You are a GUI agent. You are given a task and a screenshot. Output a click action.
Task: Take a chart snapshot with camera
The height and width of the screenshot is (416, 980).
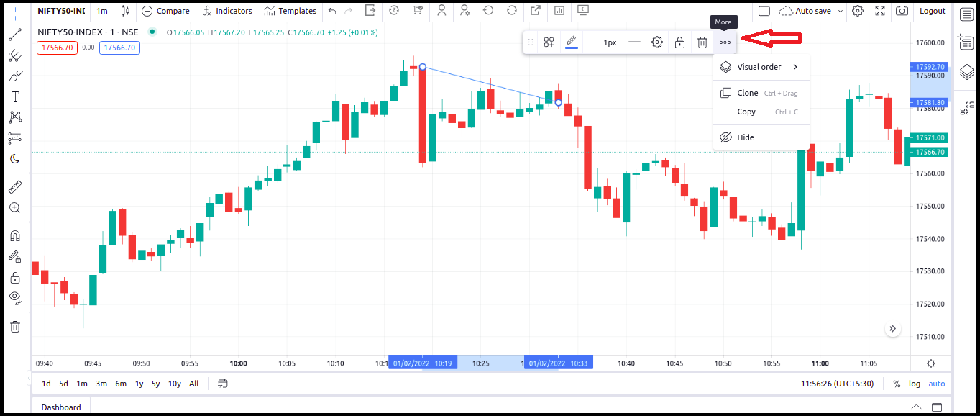pos(902,11)
